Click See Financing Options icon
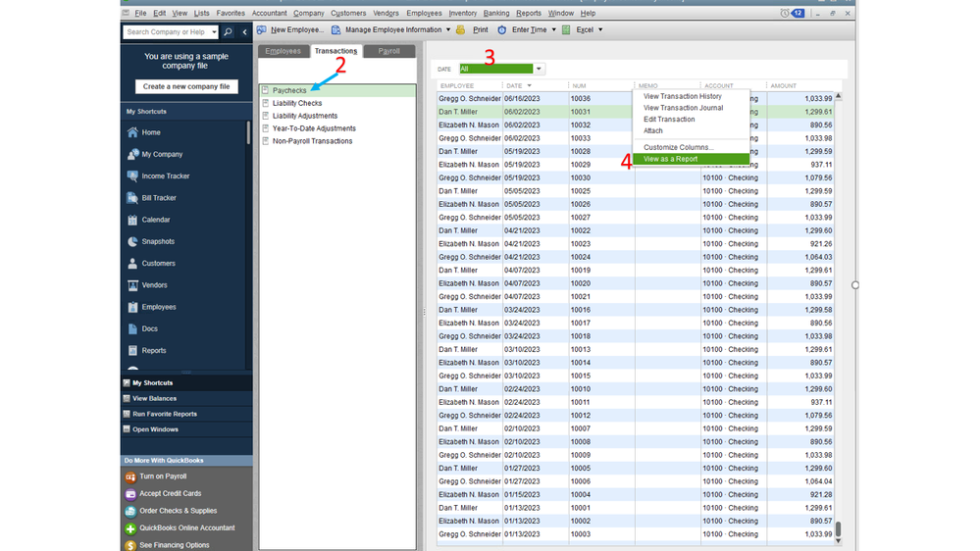This screenshot has height=551, width=980. pos(130,545)
